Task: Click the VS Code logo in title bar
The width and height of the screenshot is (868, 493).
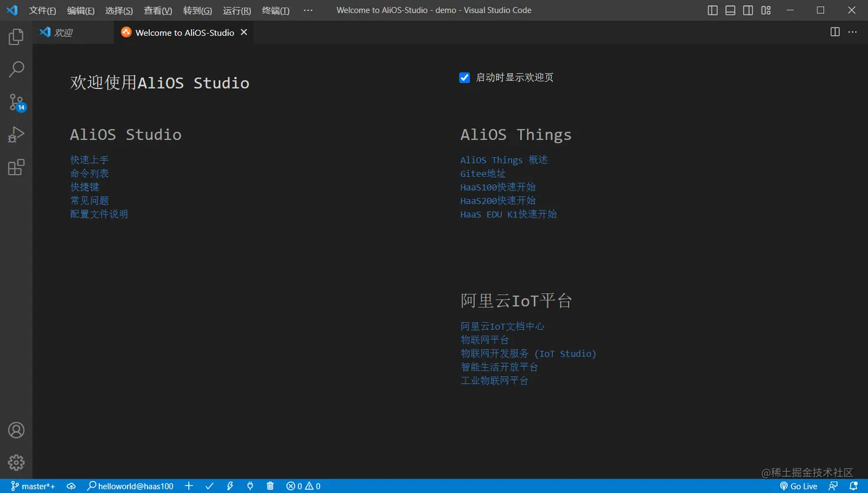Action: [12, 10]
